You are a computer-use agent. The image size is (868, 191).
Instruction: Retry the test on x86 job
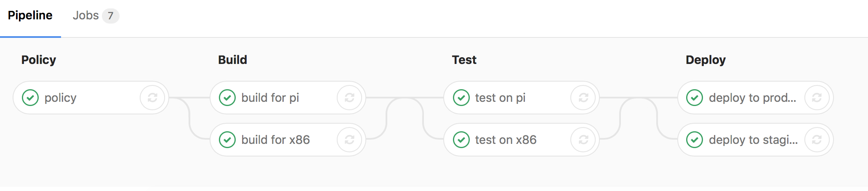coord(583,140)
